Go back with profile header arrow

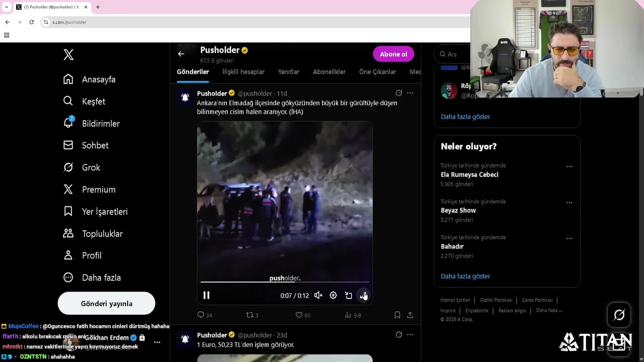coord(181,54)
